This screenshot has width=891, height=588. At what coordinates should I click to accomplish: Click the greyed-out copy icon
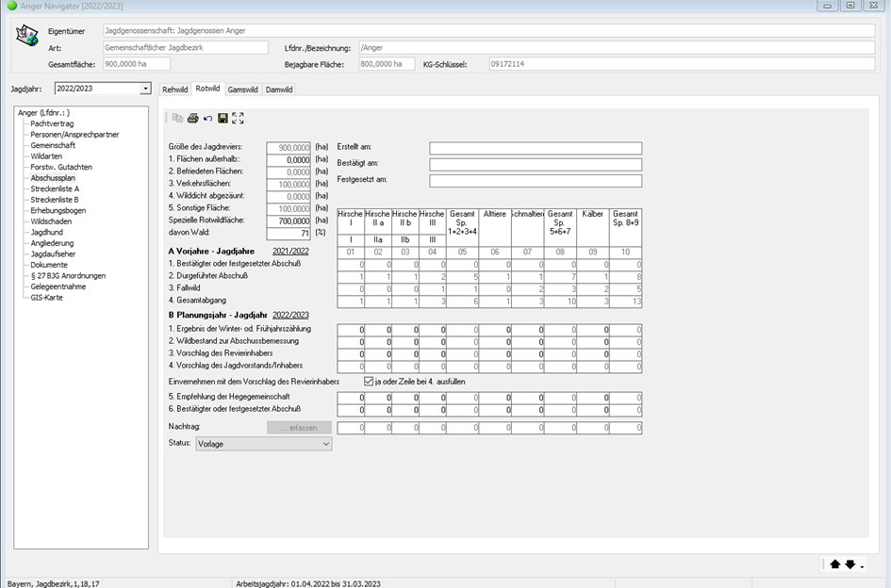point(177,118)
